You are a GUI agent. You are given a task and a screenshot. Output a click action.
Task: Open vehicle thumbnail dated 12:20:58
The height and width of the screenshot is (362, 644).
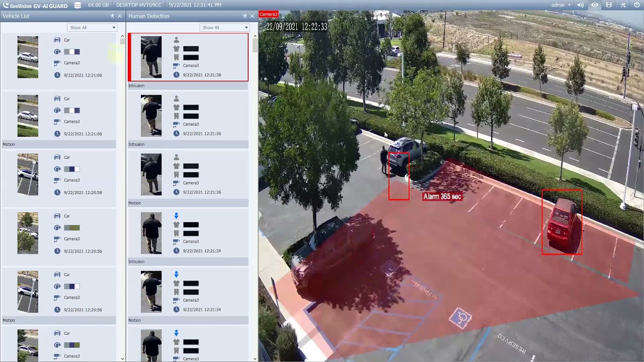[x=28, y=174]
